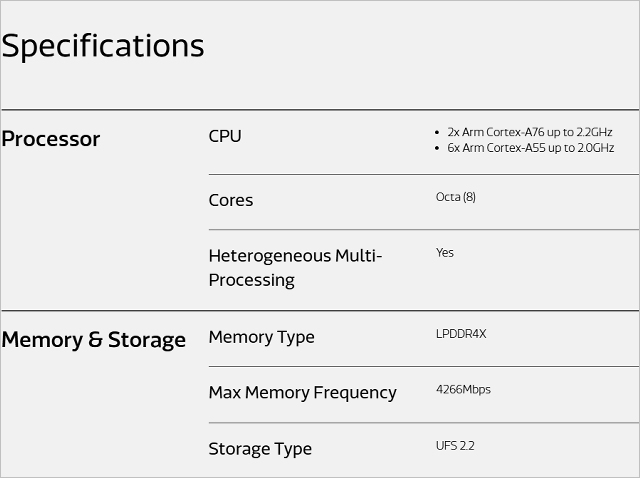Select the Processor section title
Screen dimensions: 640x478
point(51,139)
